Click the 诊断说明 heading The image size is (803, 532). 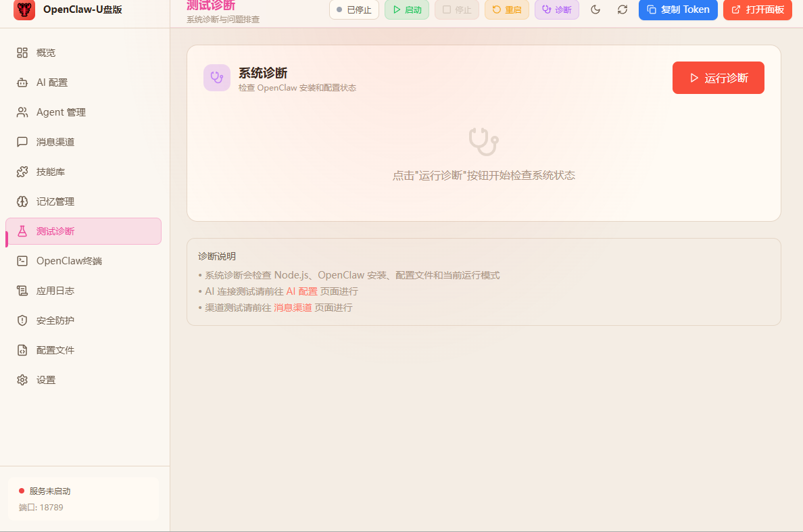(216, 256)
